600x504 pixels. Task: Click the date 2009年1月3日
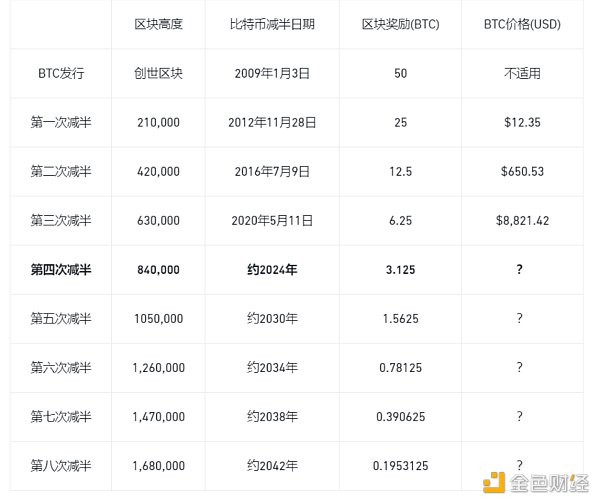click(271, 73)
